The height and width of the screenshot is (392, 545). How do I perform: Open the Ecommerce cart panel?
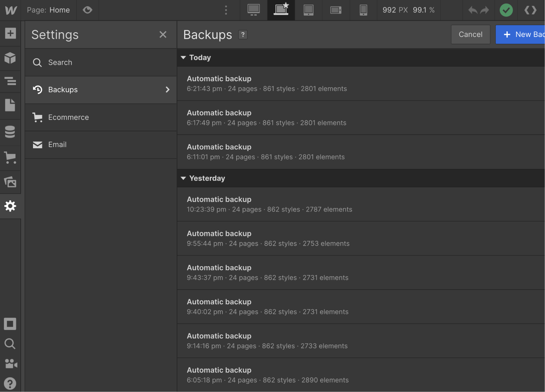coord(10,158)
